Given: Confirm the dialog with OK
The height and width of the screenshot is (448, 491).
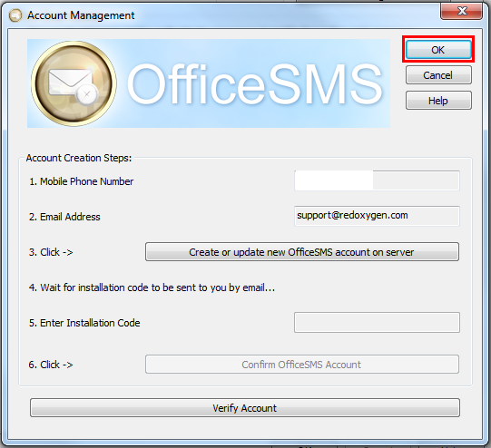Looking at the screenshot, I should point(438,50).
